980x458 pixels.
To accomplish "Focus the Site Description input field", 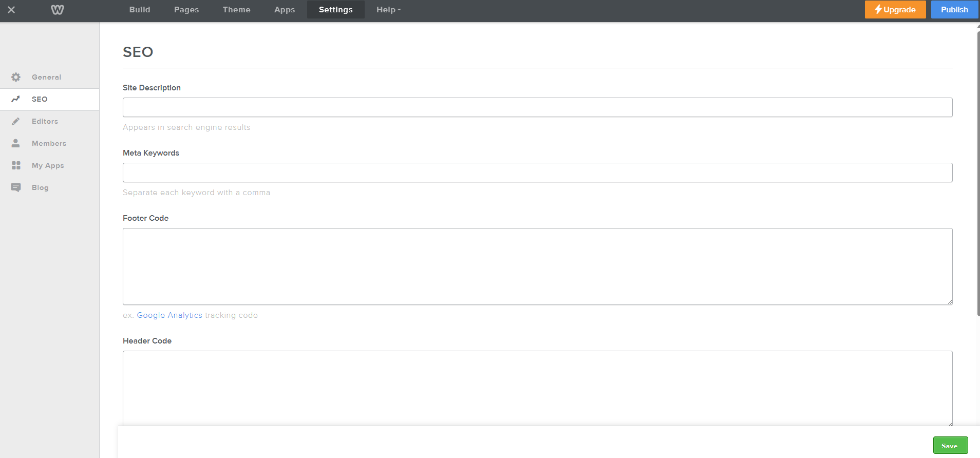I will point(537,107).
